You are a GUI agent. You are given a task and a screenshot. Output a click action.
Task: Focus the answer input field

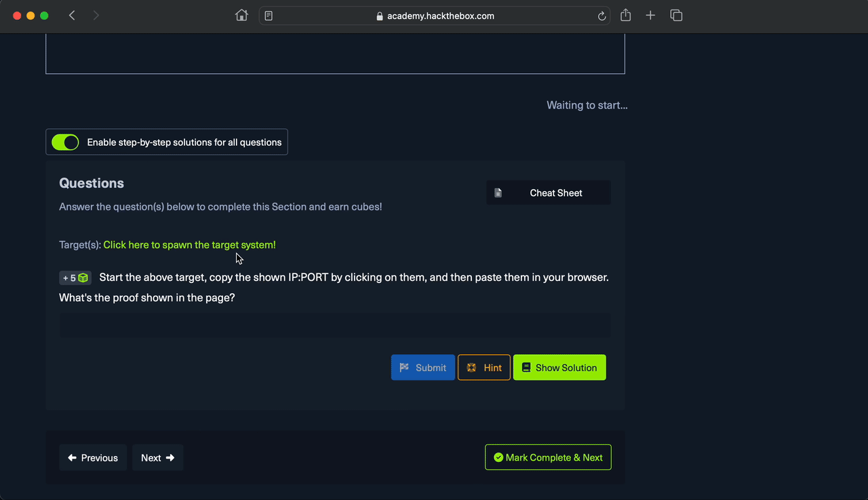[334, 326]
